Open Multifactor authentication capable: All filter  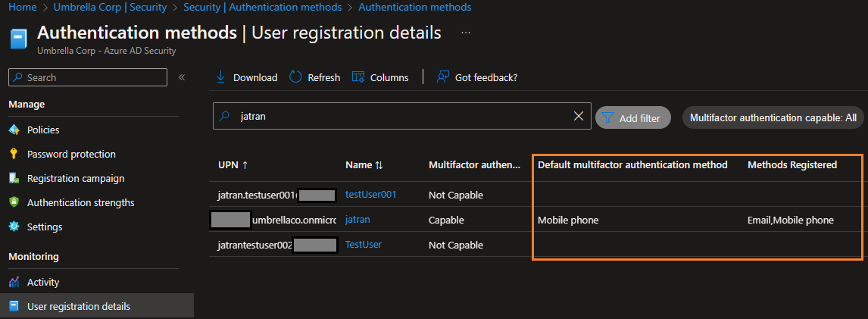[x=773, y=117]
